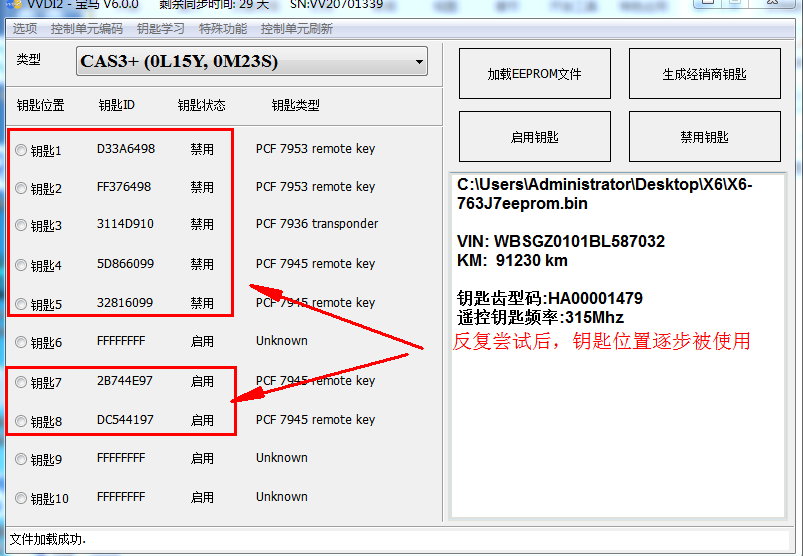This screenshot has height=556, width=803.
Task: Pick the 钥匙7 radio button
Action: [21, 383]
